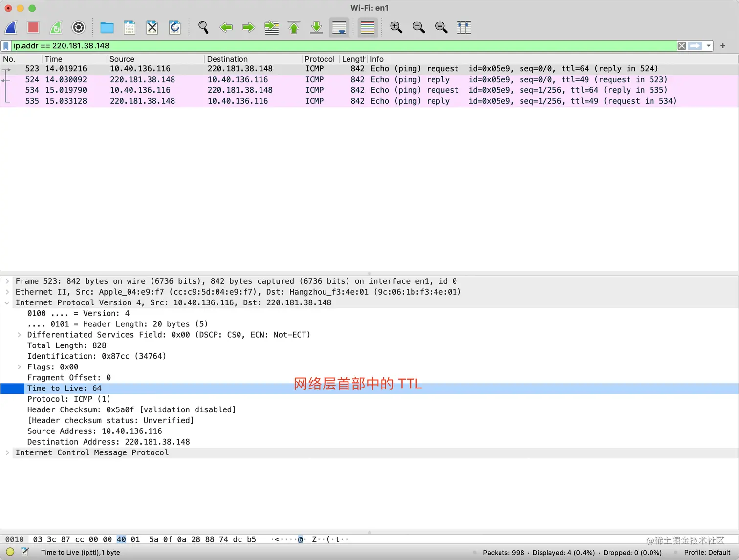
Task: Open Find a packet magnifier
Action: pos(203,27)
